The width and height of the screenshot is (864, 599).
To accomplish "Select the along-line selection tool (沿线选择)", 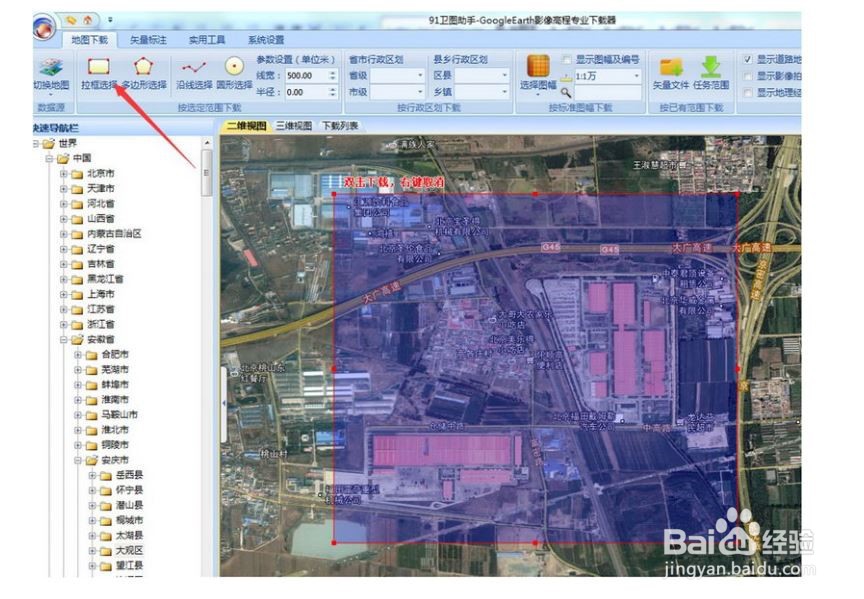I will coord(194,74).
